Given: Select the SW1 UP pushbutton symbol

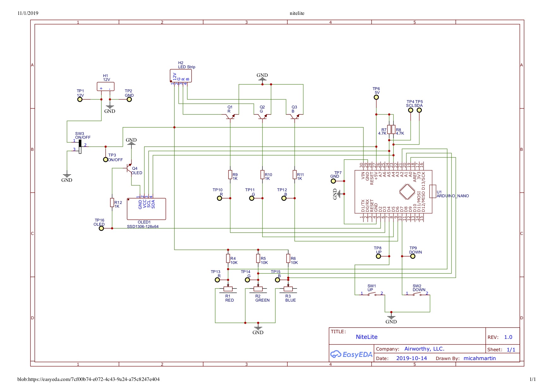Looking at the screenshot, I should coord(372,294).
